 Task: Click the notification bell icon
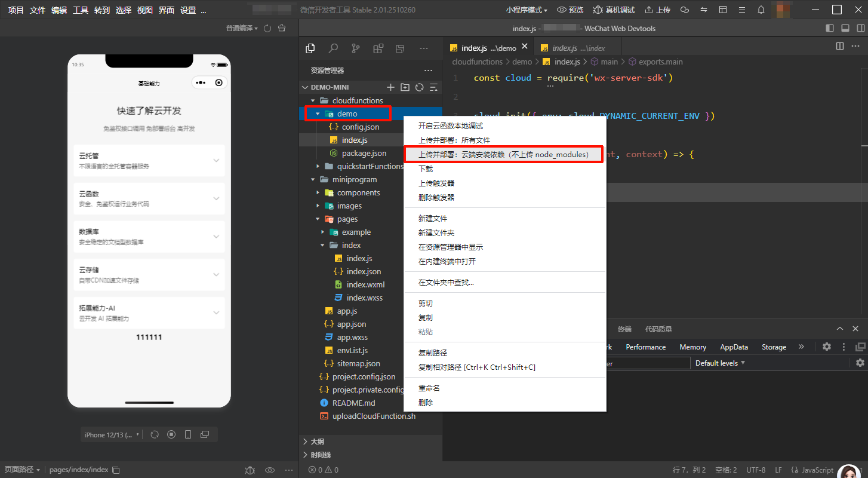(x=761, y=10)
